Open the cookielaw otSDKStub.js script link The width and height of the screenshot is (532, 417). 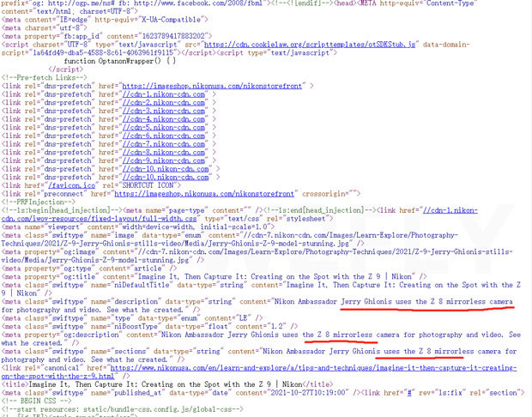click(x=310, y=45)
